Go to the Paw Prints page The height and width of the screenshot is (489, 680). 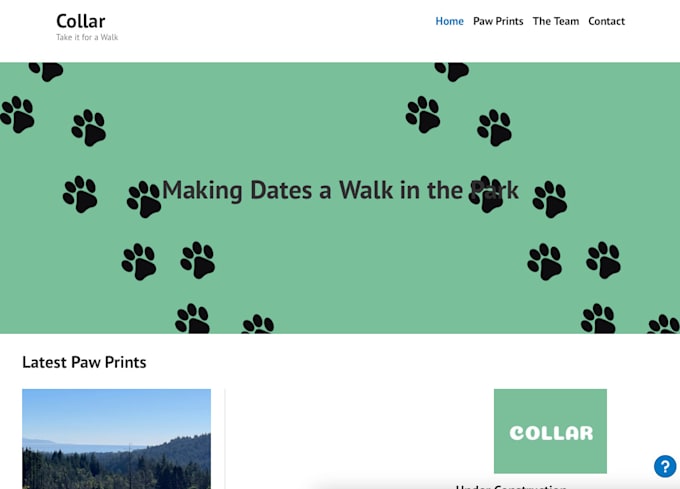[x=498, y=21]
